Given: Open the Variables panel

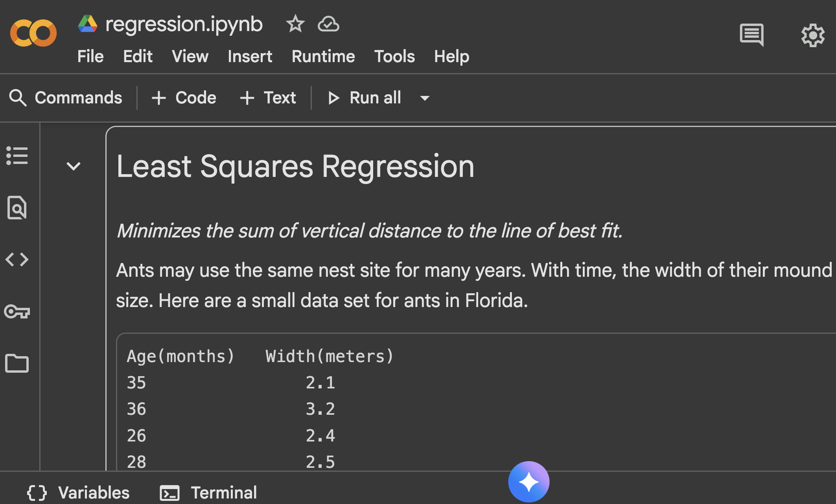Looking at the screenshot, I should pyautogui.click(x=78, y=493).
